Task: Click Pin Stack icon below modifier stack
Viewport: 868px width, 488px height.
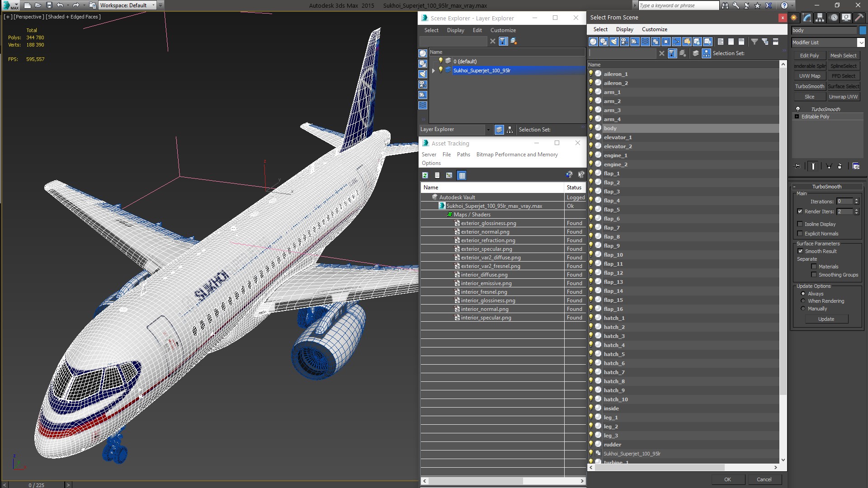Action: (x=797, y=166)
